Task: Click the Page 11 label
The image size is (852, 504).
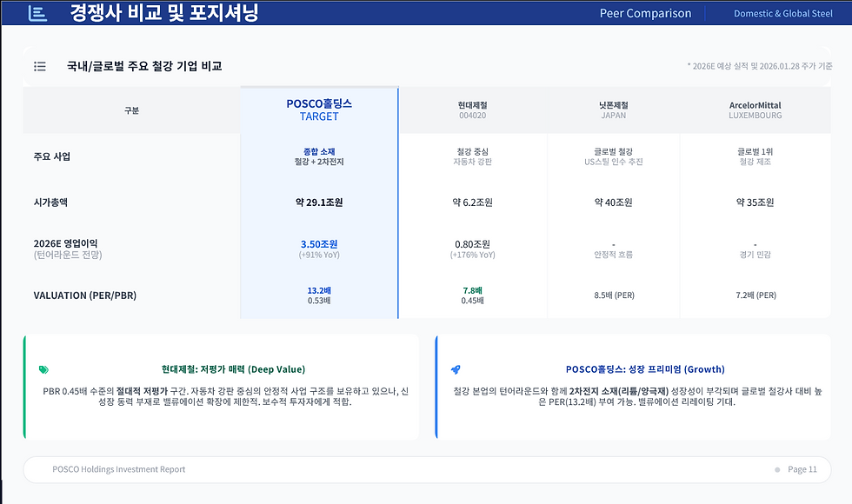Action: [800, 469]
